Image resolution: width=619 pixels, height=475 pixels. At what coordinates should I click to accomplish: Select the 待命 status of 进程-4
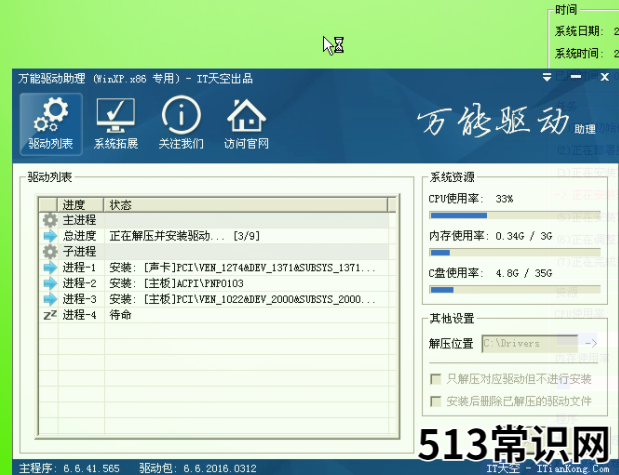tap(120, 315)
